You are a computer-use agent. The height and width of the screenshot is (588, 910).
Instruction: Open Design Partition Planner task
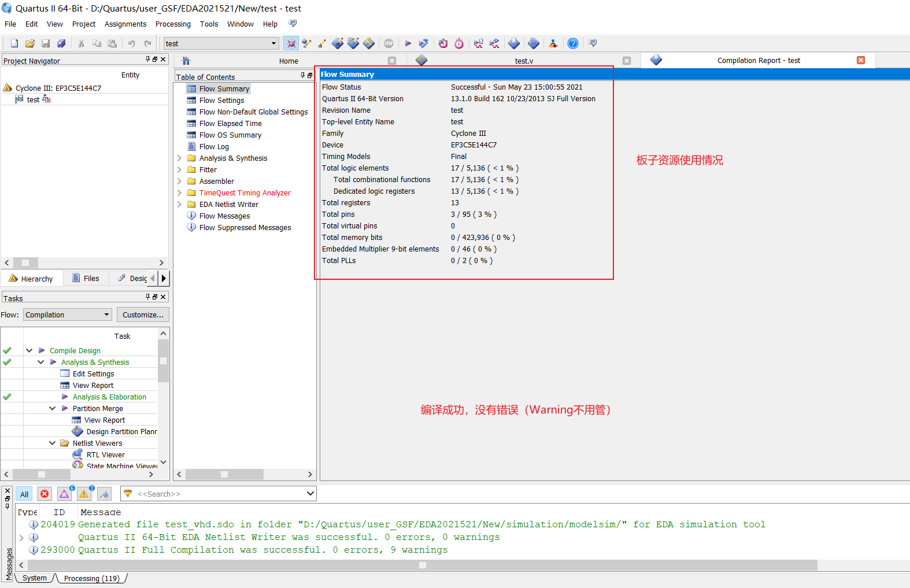pos(121,432)
